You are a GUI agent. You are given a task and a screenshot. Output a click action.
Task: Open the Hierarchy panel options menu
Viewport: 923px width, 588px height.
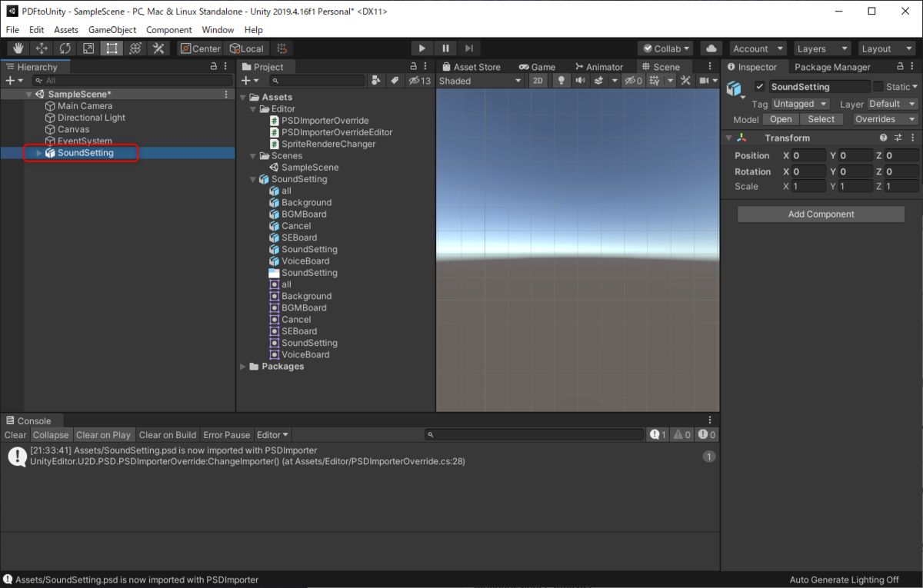[x=226, y=67]
